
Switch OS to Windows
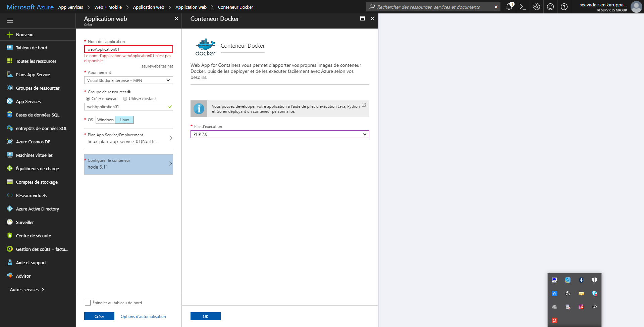point(105,120)
